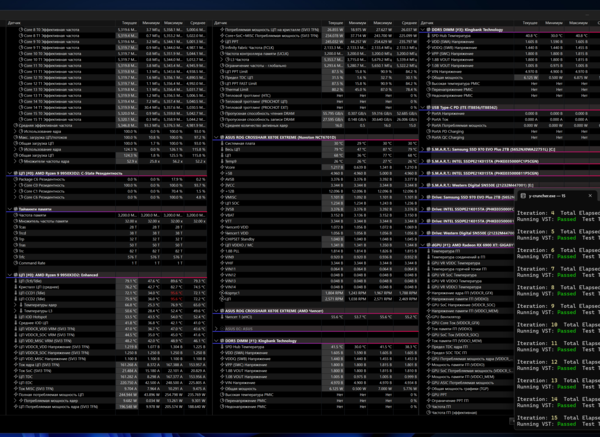Expand Температуры ядер in the Enhanced section
This screenshot has height=437, width=600.
pos(15,305)
